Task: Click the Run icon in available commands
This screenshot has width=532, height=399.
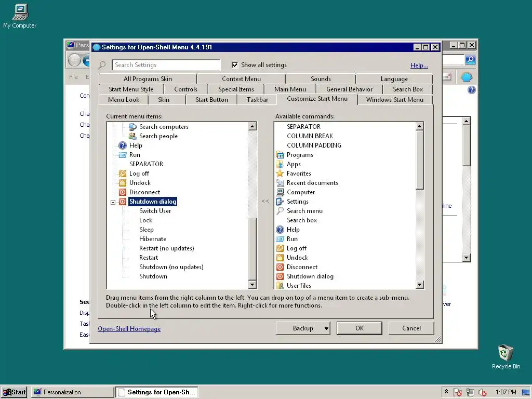Action: click(x=280, y=239)
